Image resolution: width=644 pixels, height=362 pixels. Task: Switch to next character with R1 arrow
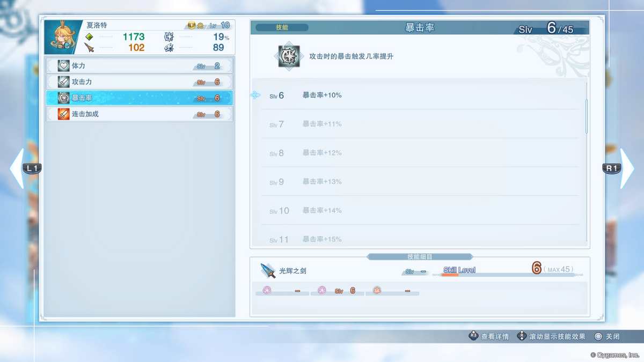coord(619,168)
